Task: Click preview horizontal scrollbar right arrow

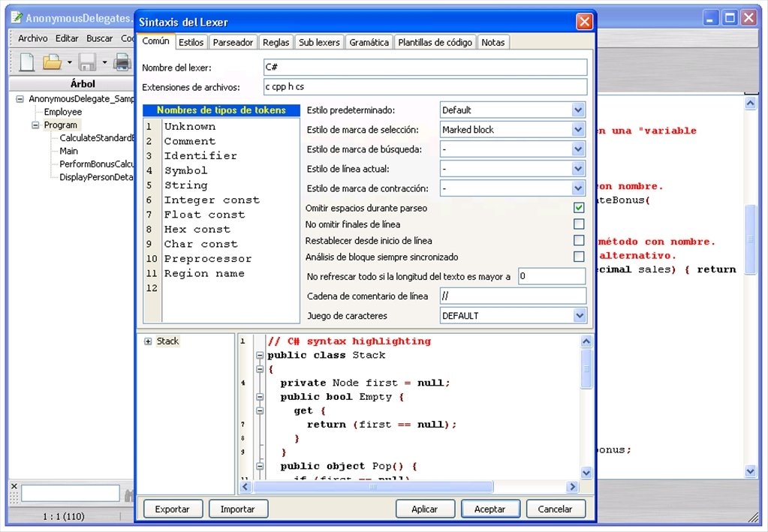Action: pyautogui.click(x=572, y=486)
